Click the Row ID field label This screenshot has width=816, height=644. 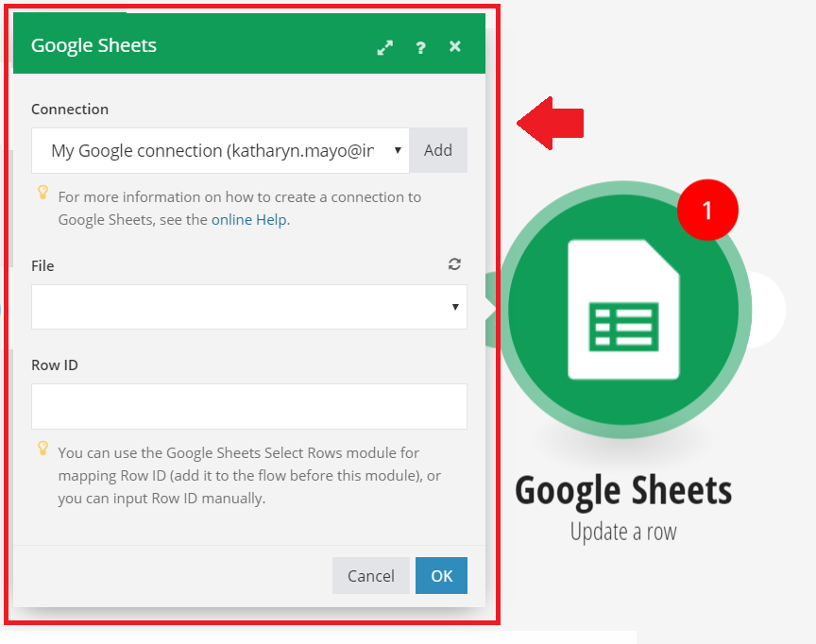(x=55, y=365)
